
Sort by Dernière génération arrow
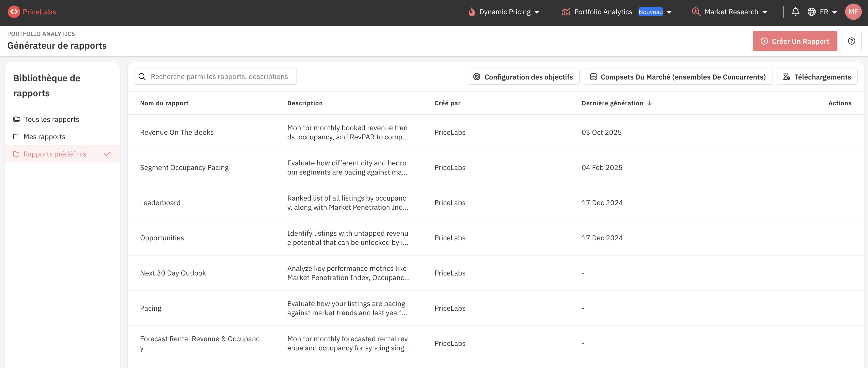649,103
